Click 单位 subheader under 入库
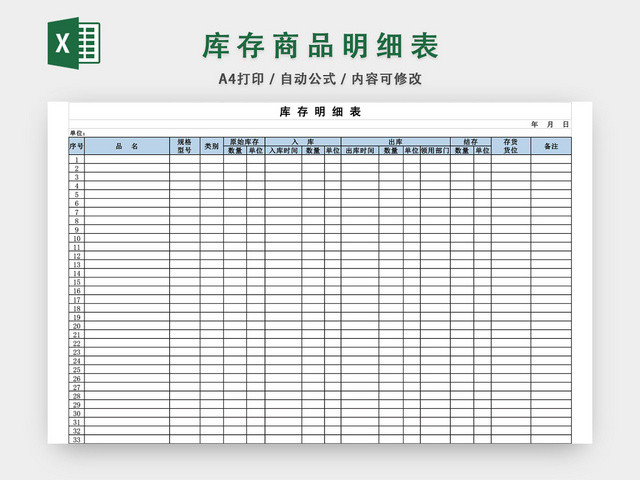640x480 pixels. (x=333, y=150)
